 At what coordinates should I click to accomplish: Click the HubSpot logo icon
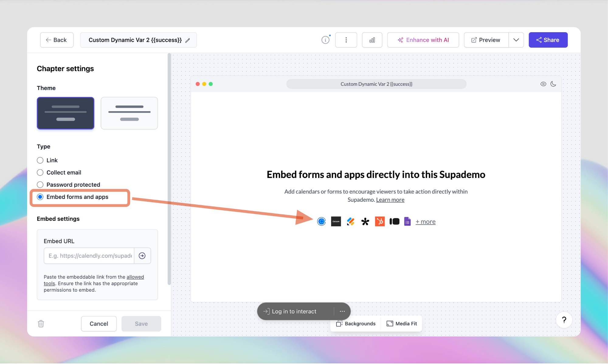[x=380, y=221]
